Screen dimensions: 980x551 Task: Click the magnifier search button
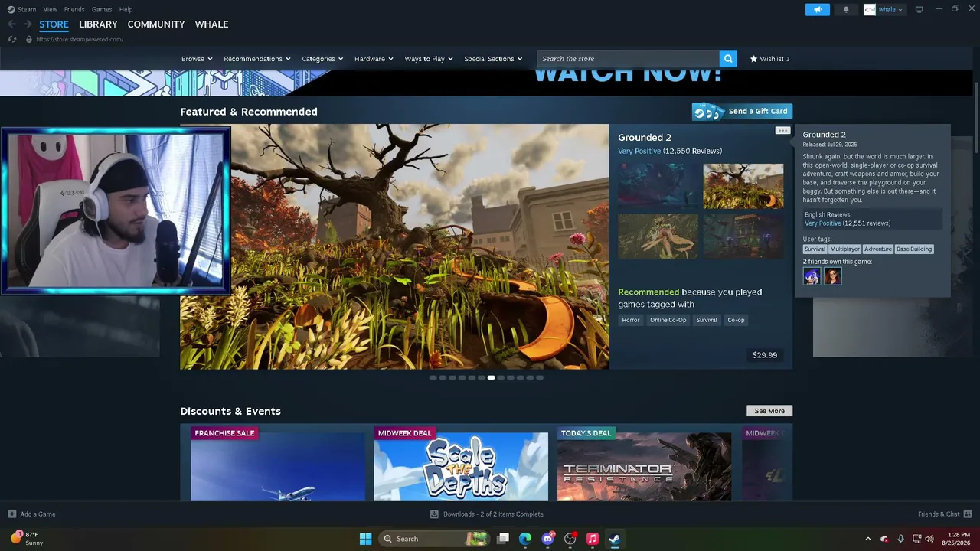click(728, 59)
